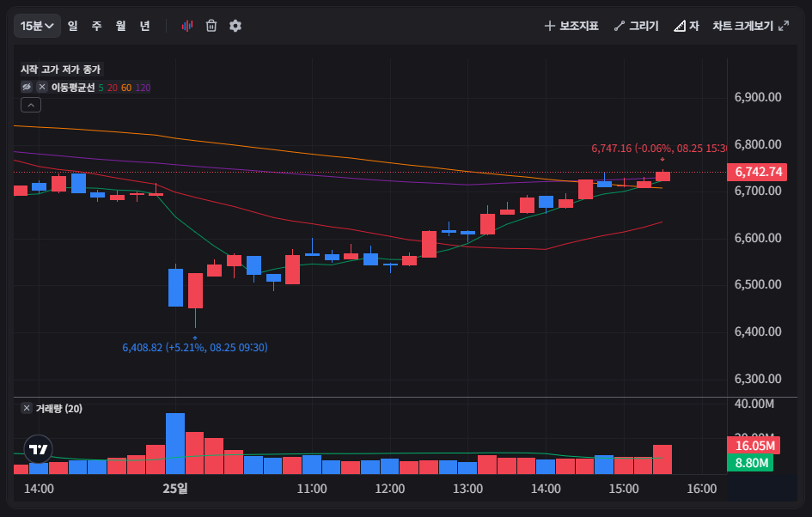Click the 6,900.00 price axis label

pyautogui.click(x=758, y=97)
